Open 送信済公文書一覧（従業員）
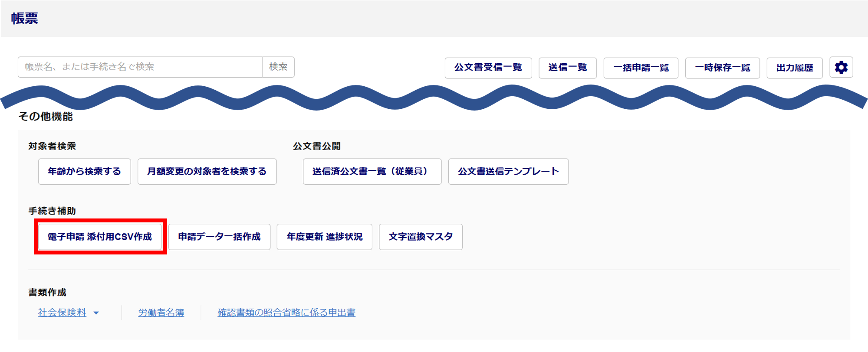 [372, 172]
